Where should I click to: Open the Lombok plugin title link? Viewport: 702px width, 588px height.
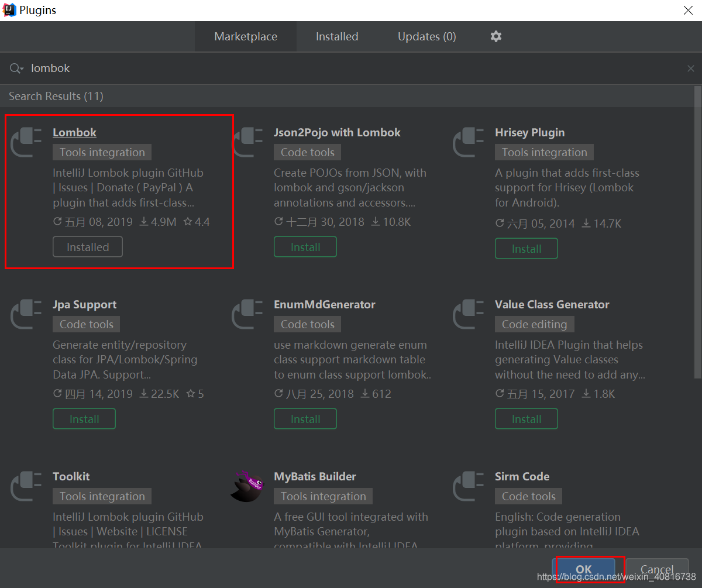(74, 132)
